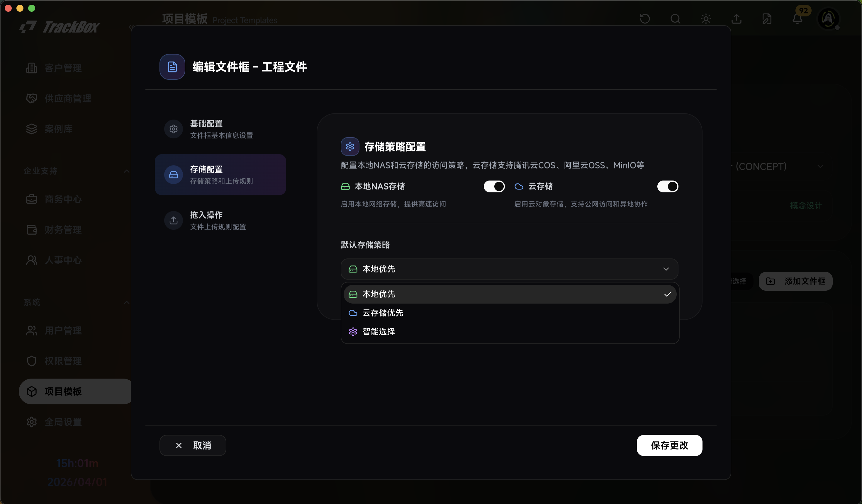Image resolution: width=862 pixels, height=504 pixels.
Task: Click the 保存更改 button
Action: [669, 445]
